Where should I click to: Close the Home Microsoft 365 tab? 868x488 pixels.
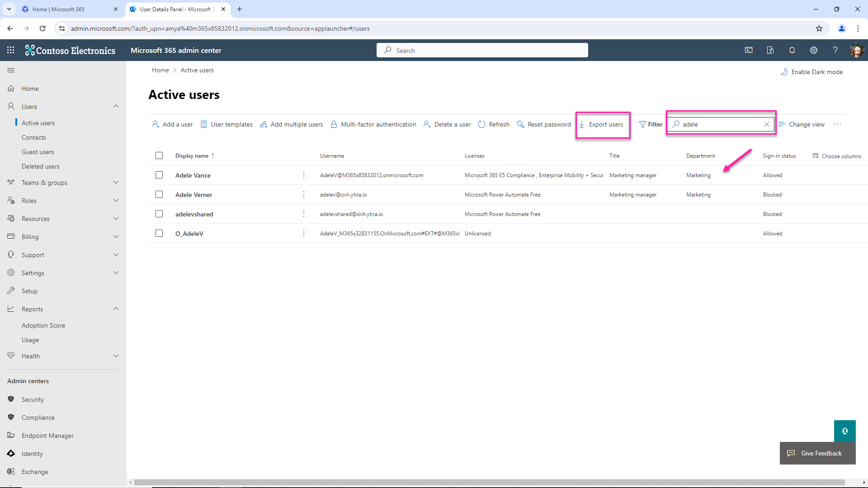click(x=116, y=9)
